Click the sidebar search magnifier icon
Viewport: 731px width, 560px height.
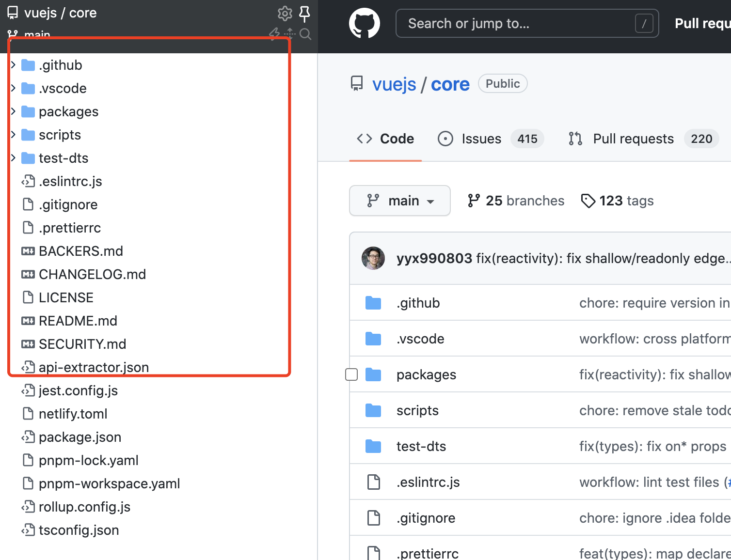(x=305, y=34)
